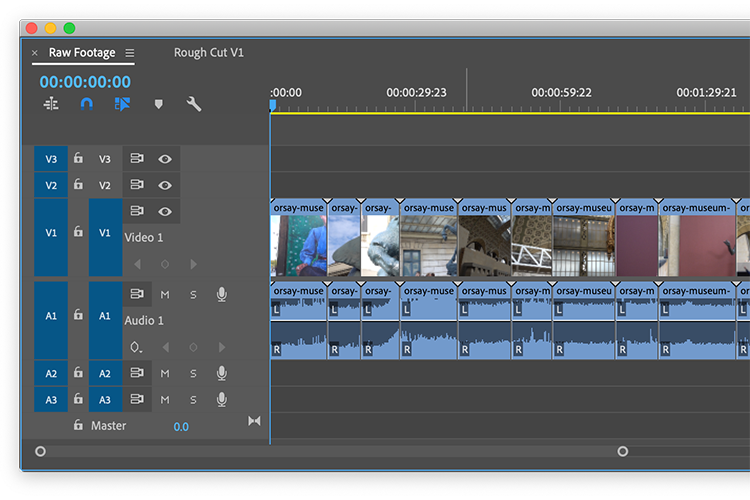
Task: Click the blue timecode 00:00:00:00
Action: click(85, 82)
